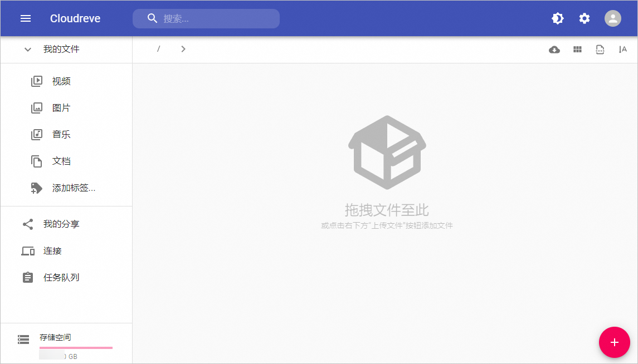Select the 文档 documents category icon

(x=37, y=161)
